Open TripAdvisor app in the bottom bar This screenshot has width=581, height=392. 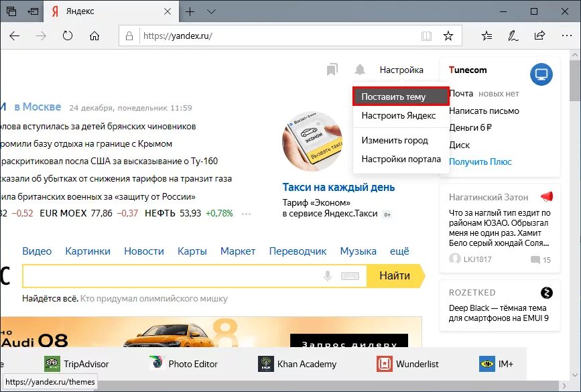(x=76, y=364)
